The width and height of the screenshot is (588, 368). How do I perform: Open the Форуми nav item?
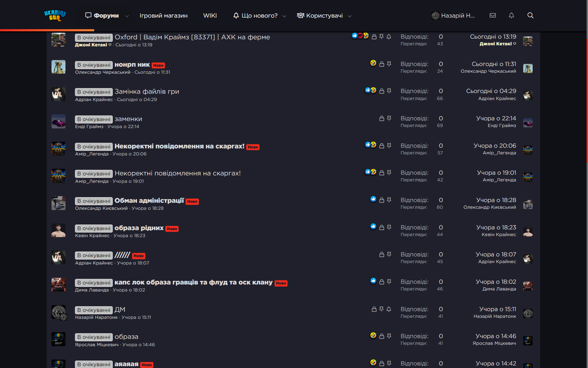coord(102,16)
